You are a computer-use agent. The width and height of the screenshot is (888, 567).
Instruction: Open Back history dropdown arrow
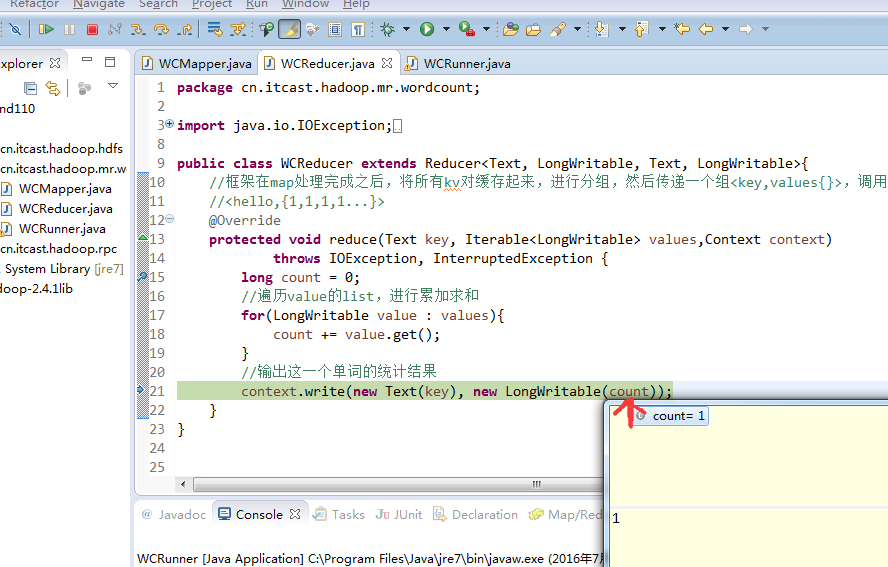pyautogui.click(x=725, y=29)
